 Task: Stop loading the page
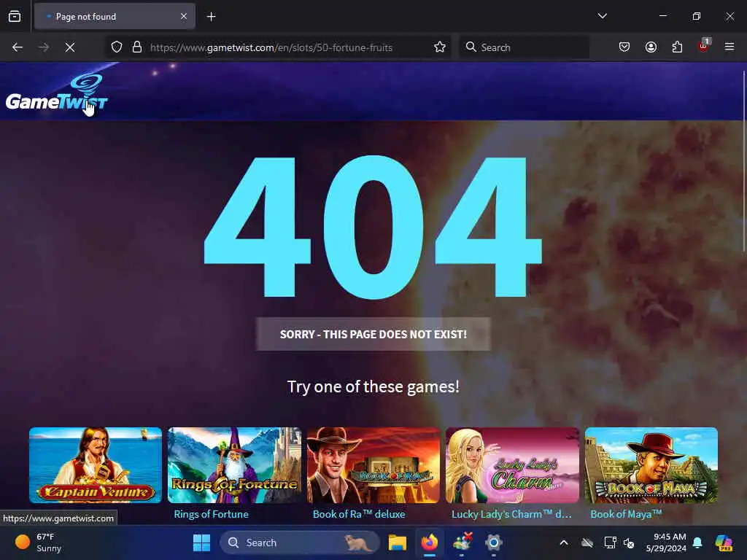pyautogui.click(x=69, y=47)
